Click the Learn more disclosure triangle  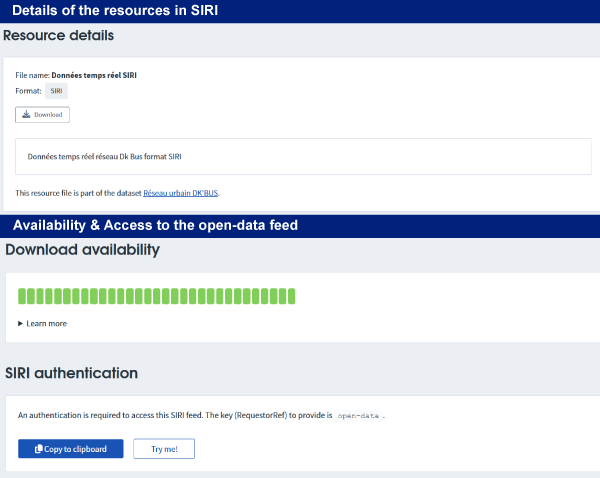(x=21, y=324)
